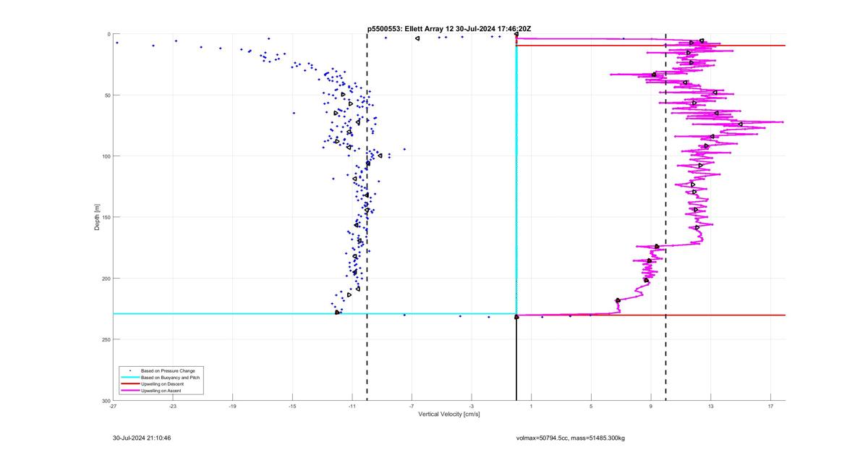Click y-axis tick label '100'
The height and width of the screenshot is (450, 868).
[106, 156]
